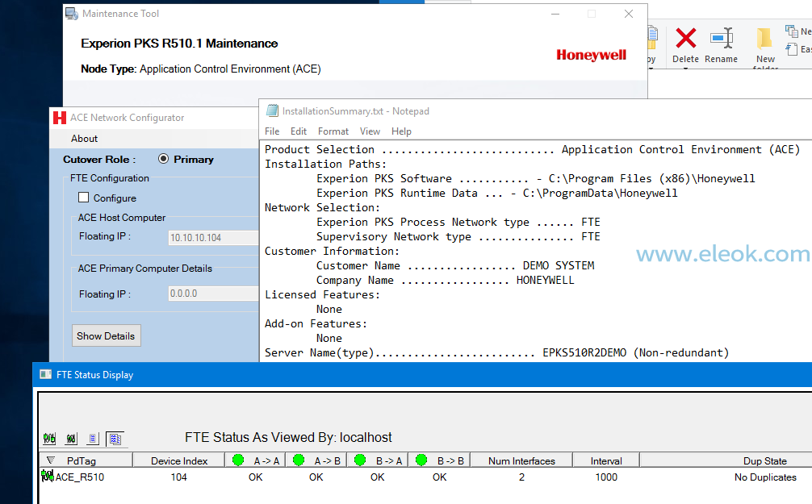Click the green status dot in B->B header
The width and height of the screenshot is (812, 504).
tap(421, 460)
